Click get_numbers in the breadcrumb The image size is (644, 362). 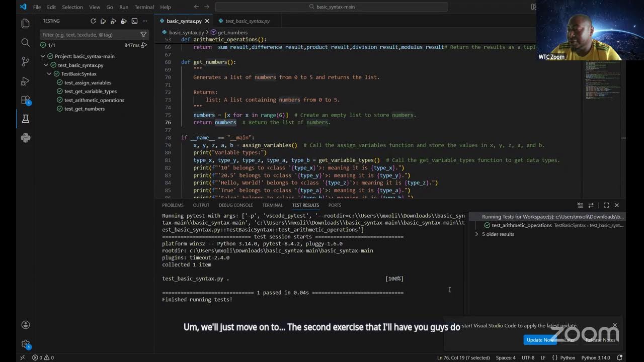(232, 32)
